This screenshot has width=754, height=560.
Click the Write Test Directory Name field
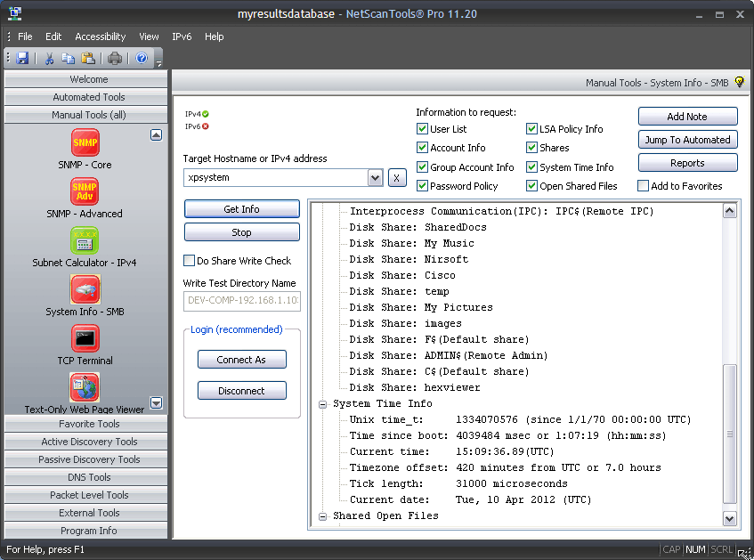pos(242,301)
